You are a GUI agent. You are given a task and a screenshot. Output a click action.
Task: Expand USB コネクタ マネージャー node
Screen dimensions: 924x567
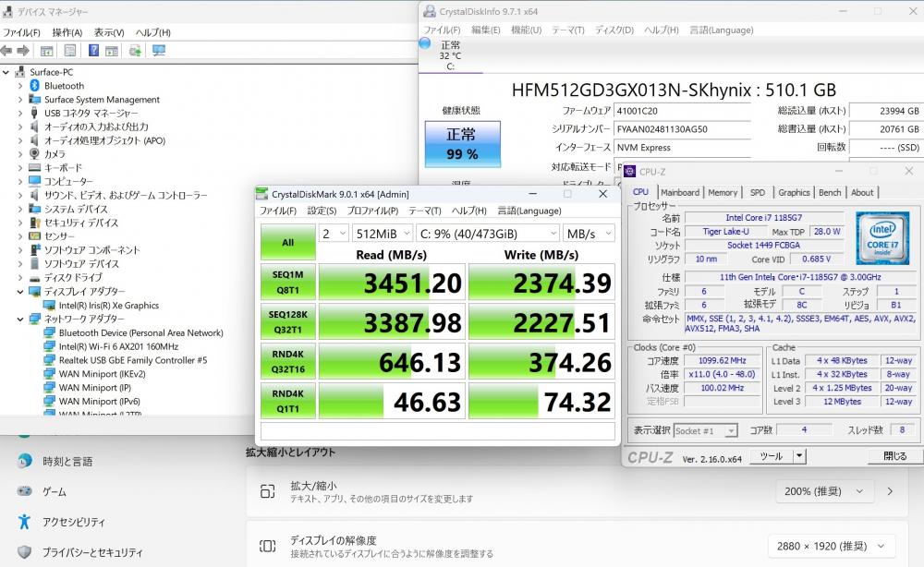coord(20,113)
